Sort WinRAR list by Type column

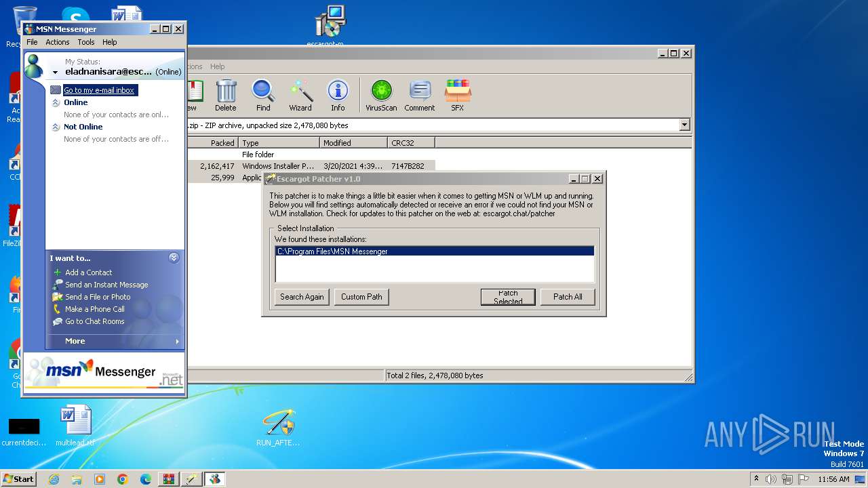point(279,143)
